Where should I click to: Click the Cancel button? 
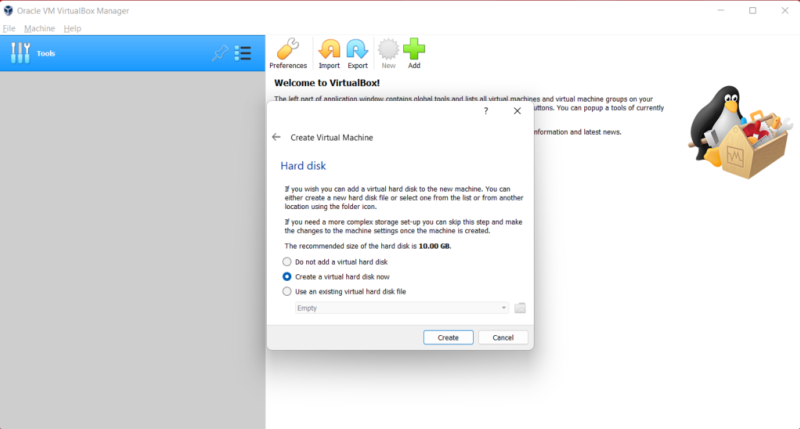(503, 338)
